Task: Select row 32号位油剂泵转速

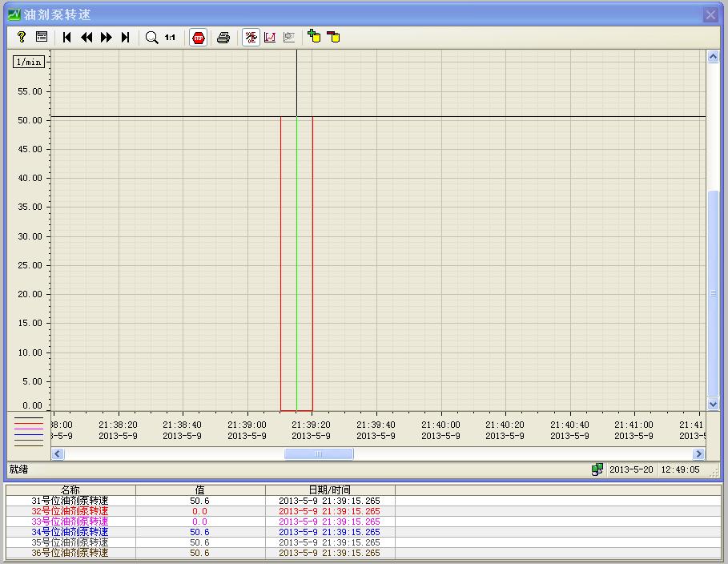Action: 363,511
